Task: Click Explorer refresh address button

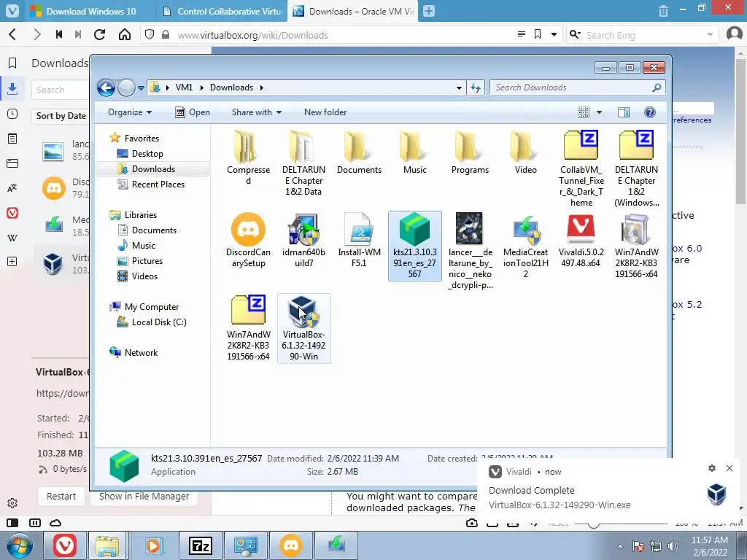Action: pos(476,87)
